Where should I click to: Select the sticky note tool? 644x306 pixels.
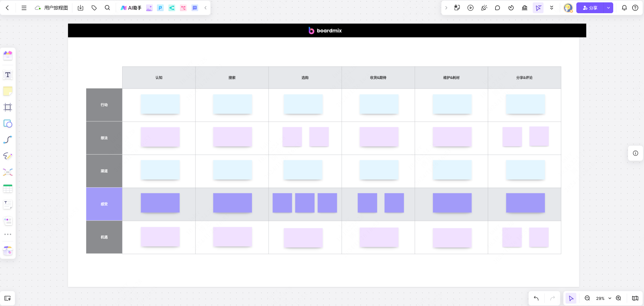8,91
